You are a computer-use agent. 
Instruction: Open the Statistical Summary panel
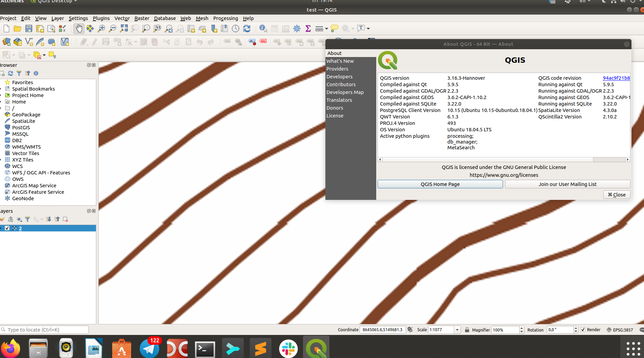[x=308, y=29]
